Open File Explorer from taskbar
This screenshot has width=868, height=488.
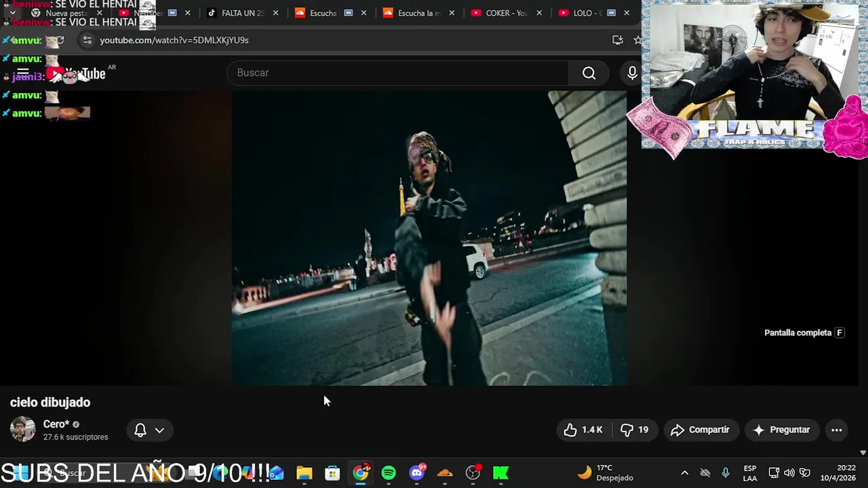[x=304, y=473]
